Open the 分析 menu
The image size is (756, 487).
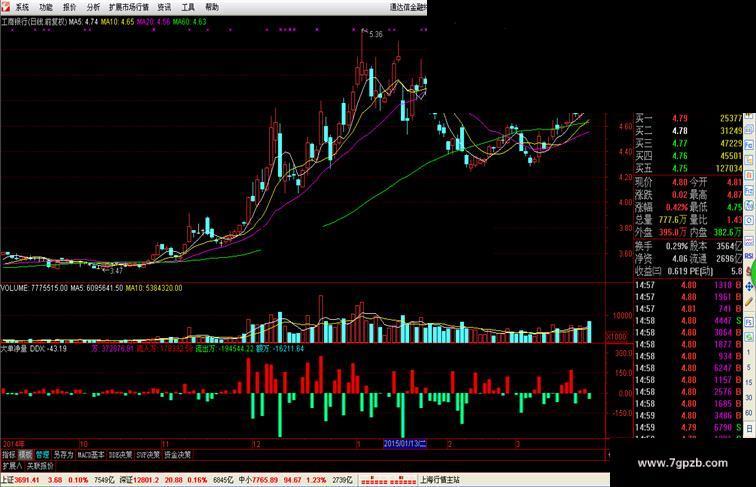[94, 7]
